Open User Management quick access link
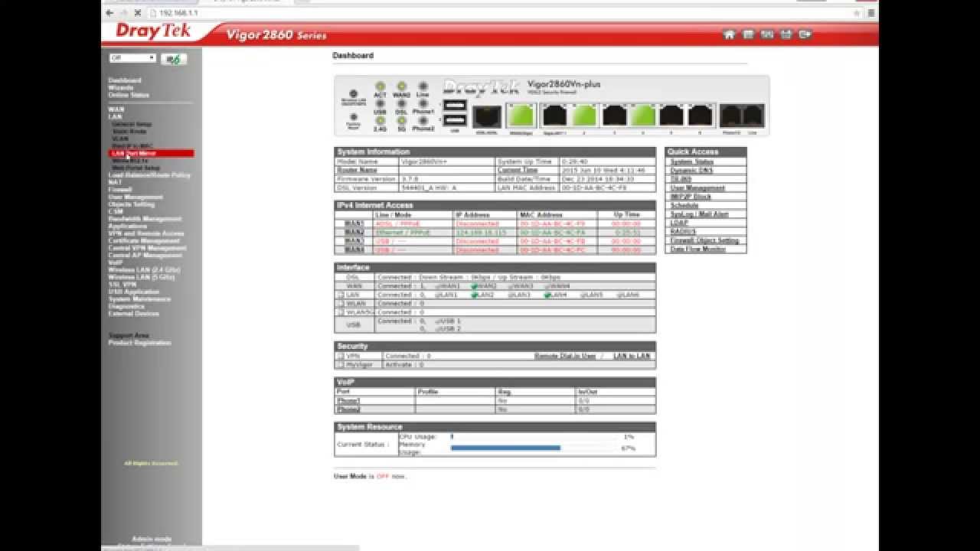The height and width of the screenshot is (551, 980). 697,188
